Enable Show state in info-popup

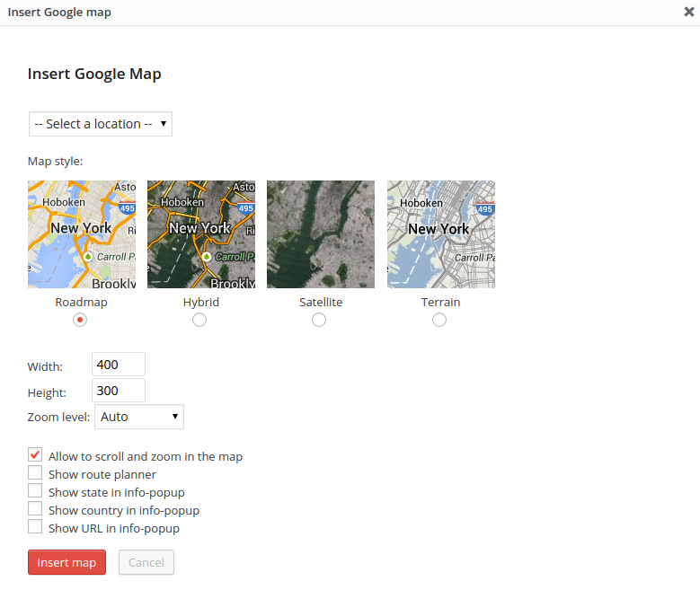[35, 491]
